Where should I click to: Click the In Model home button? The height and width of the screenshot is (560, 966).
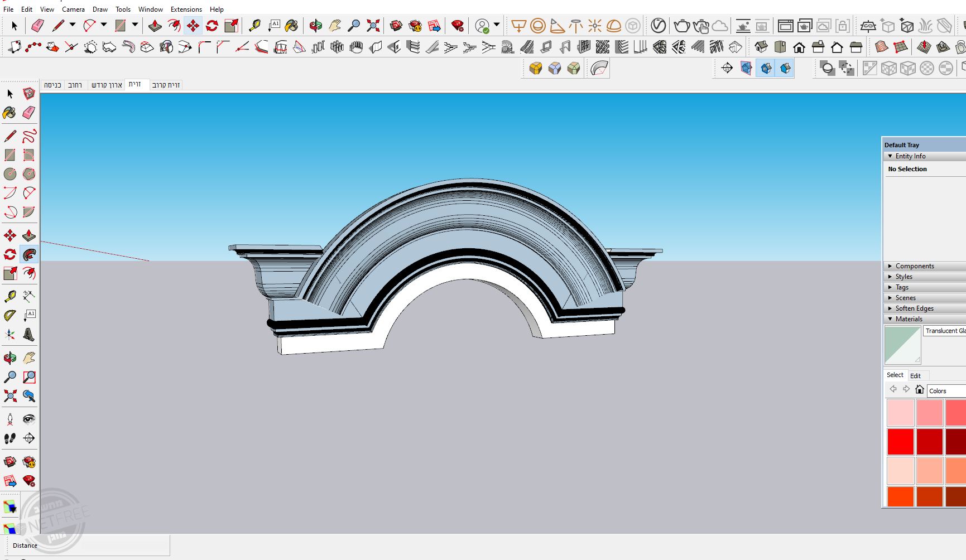pos(920,390)
